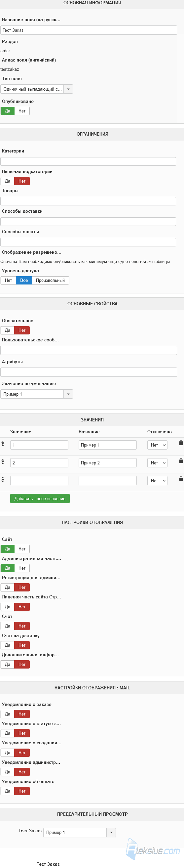Image resolution: width=184 pixels, height=868 pixels.
Task: Set 'Сайт' display to Да
Action: 7,549
